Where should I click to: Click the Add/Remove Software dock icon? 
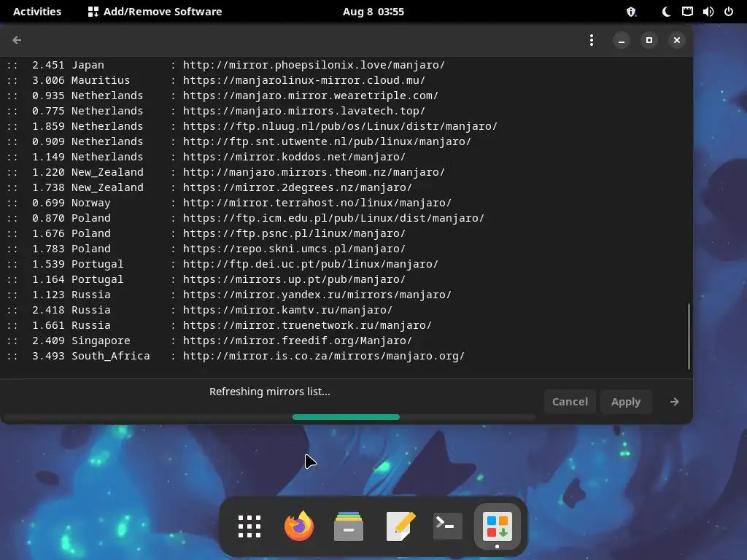click(497, 526)
